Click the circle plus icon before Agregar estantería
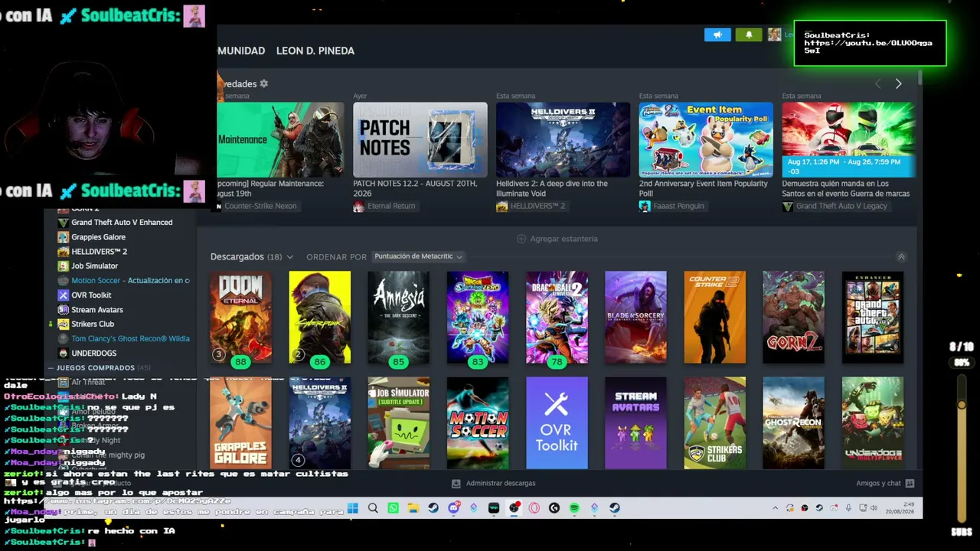This screenshot has height=551, width=980. [x=521, y=239]
